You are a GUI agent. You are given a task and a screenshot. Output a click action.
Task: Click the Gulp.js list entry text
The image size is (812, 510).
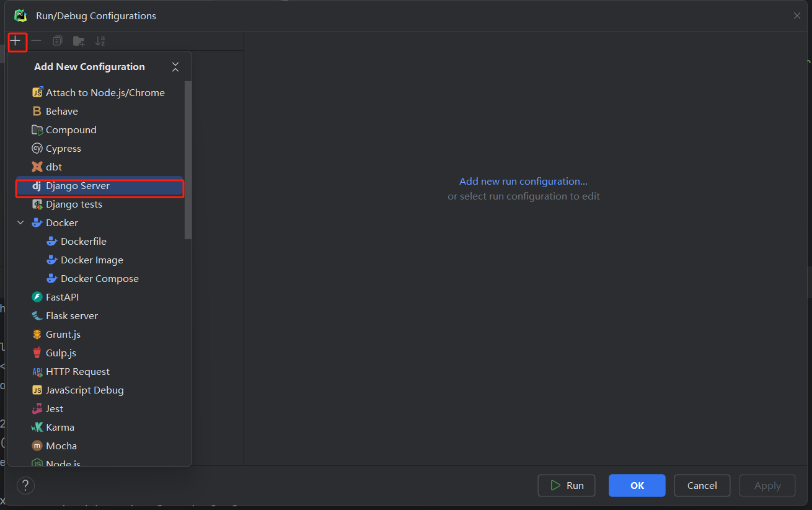(61, 353)
